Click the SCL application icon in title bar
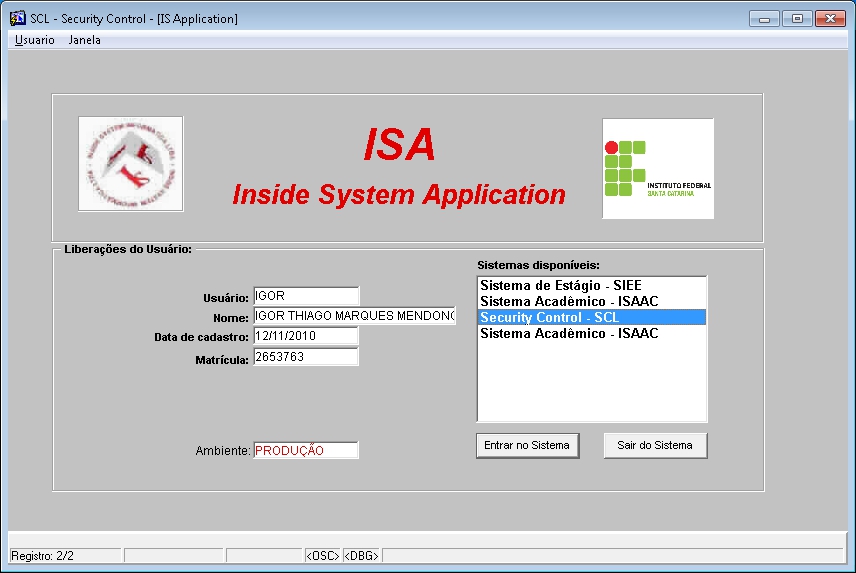Image resolution: width=856 pixels, height=573 pixels. [17, 18]
